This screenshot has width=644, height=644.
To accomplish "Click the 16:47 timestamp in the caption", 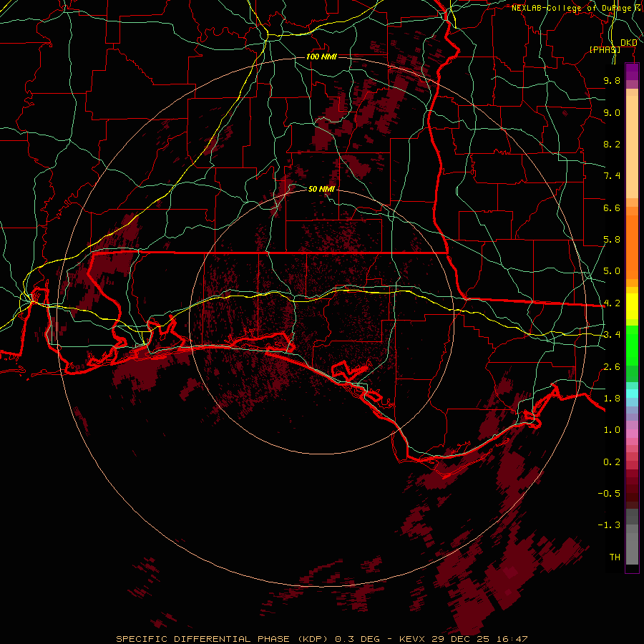I will [x=513, y=639].
